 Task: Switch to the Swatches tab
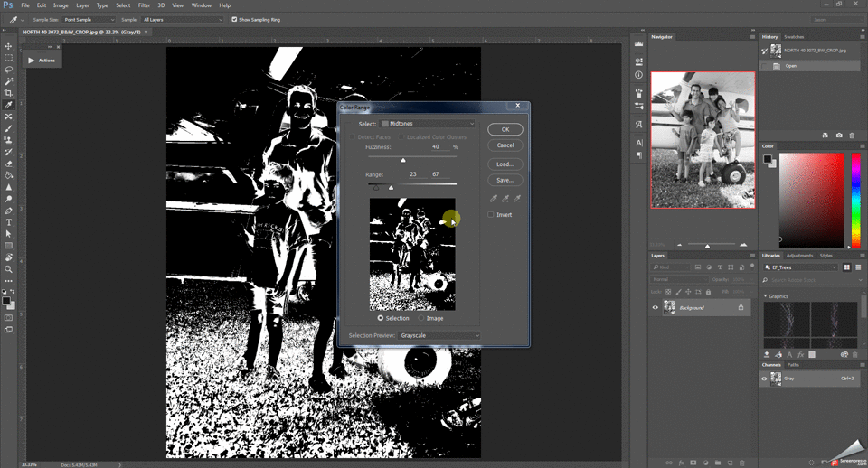coord(794,36)
